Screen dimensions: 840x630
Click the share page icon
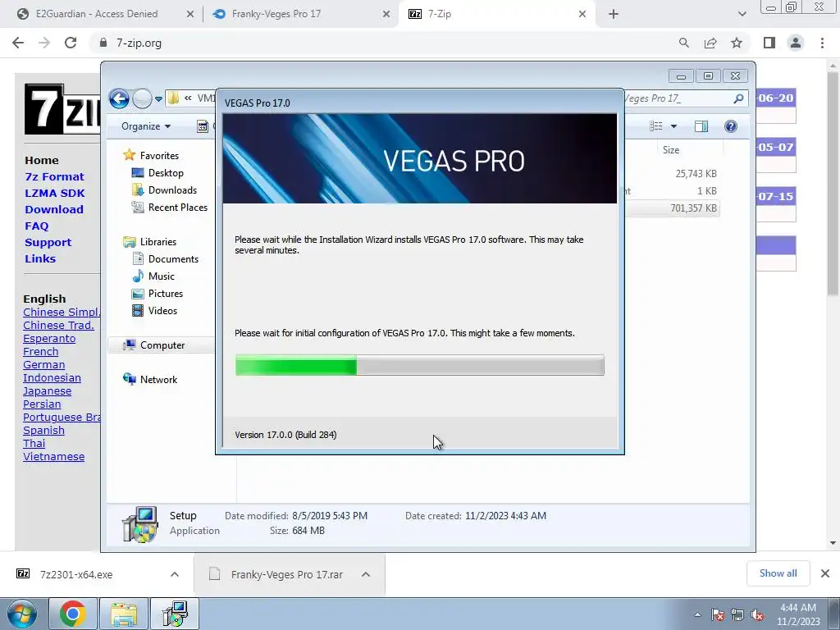point(710,43)
